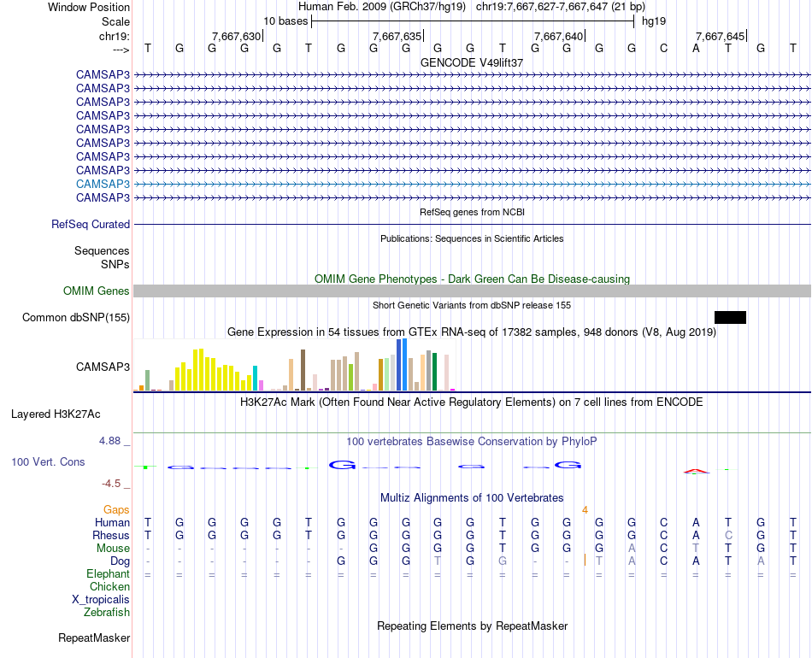Click the large blue G in PhyloP track
This screenshot has width=812, height=658.
(342, 465)
